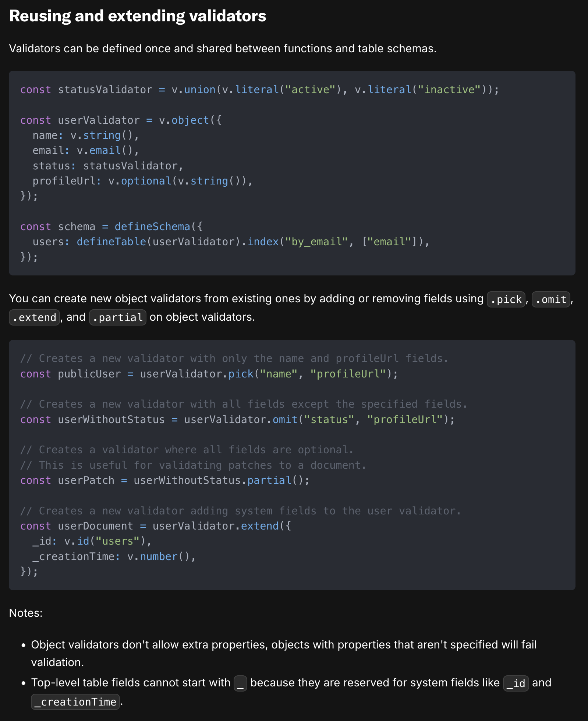This screenshot has width=588, height=721.
Task: Click the userWithoutStatus.partial() call
Action: pos(221,481)
